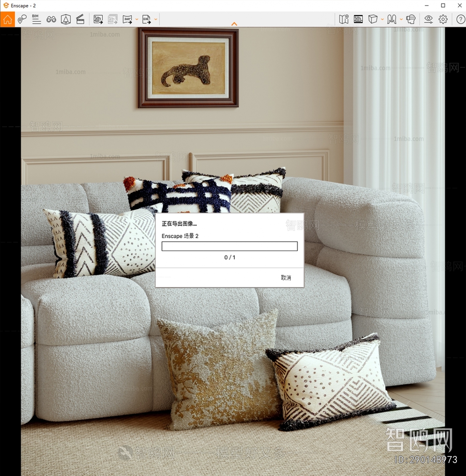Click the Enscape logo in title bar
This screenshot has height=476, width=466.
coord(6,5)
